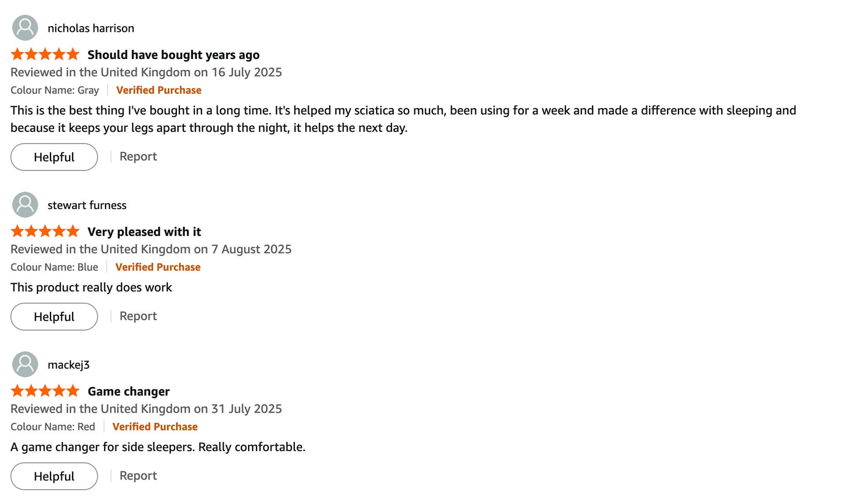Viewport: 850px width, 504px height.
Task: Click star rating on 'Should have bought years ago'
Action: (x=45, y=55)
